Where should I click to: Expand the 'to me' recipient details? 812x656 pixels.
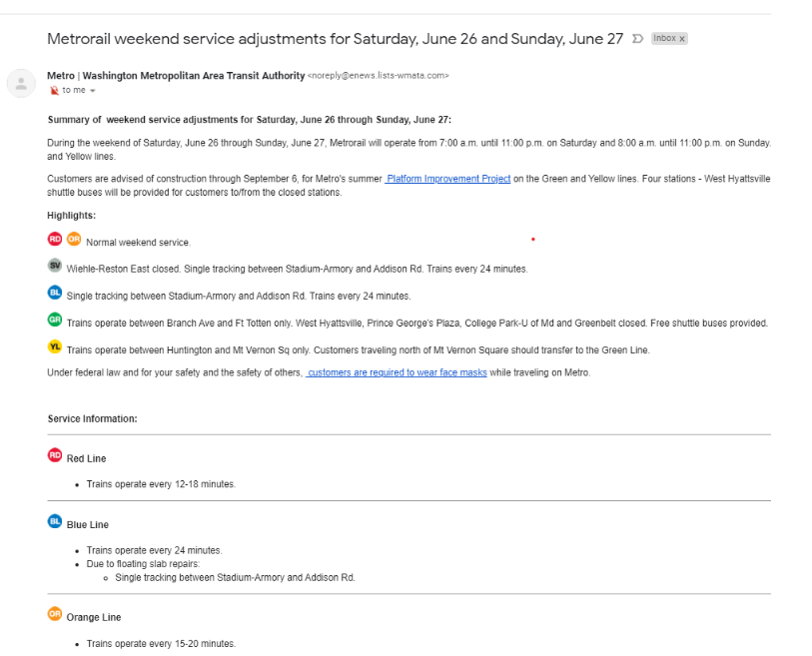tap(93, 91)
